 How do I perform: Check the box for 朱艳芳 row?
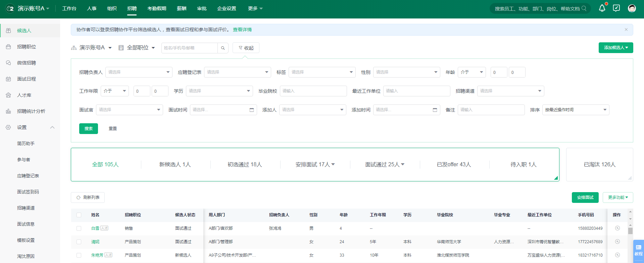[79, 255]
